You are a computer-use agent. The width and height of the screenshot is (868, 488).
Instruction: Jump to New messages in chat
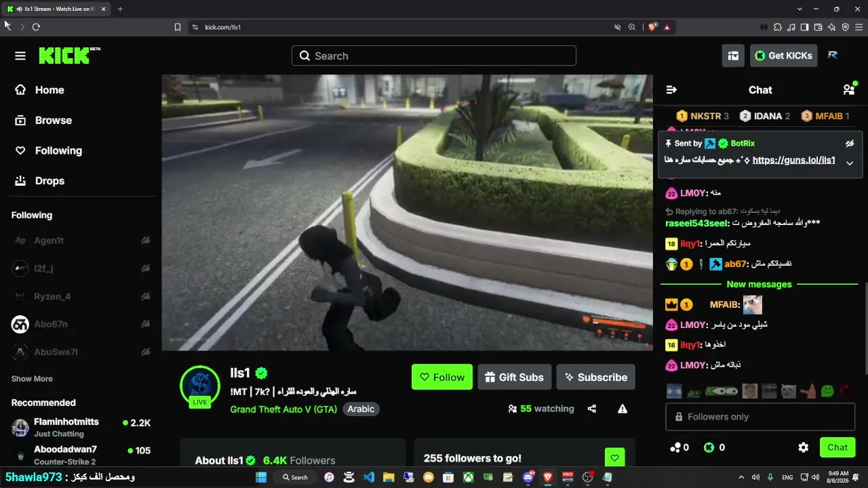(759, 284)
